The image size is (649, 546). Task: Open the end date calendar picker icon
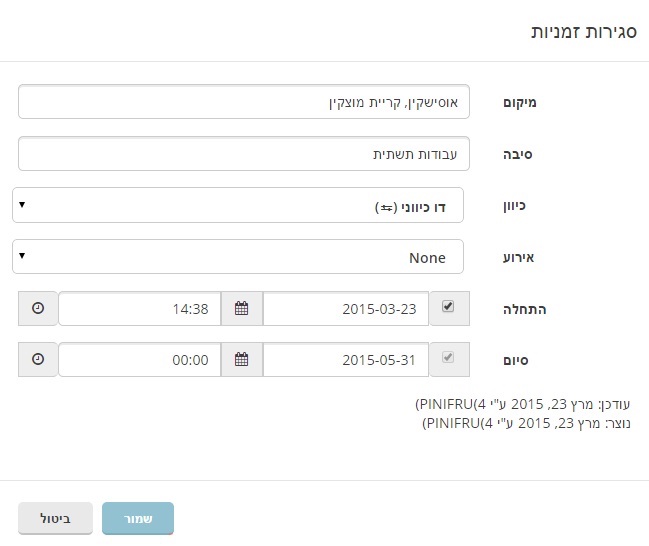coord(241,359)
